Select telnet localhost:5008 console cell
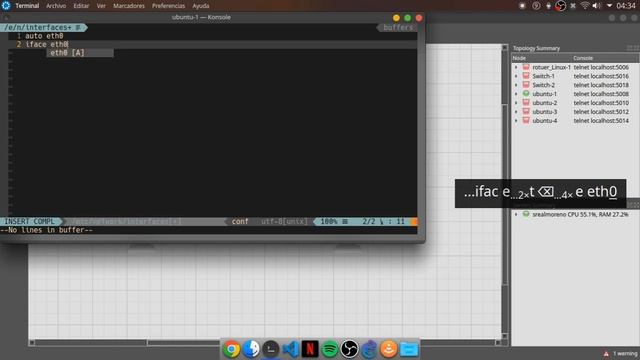640x360 pixels. tap(601, 94)
